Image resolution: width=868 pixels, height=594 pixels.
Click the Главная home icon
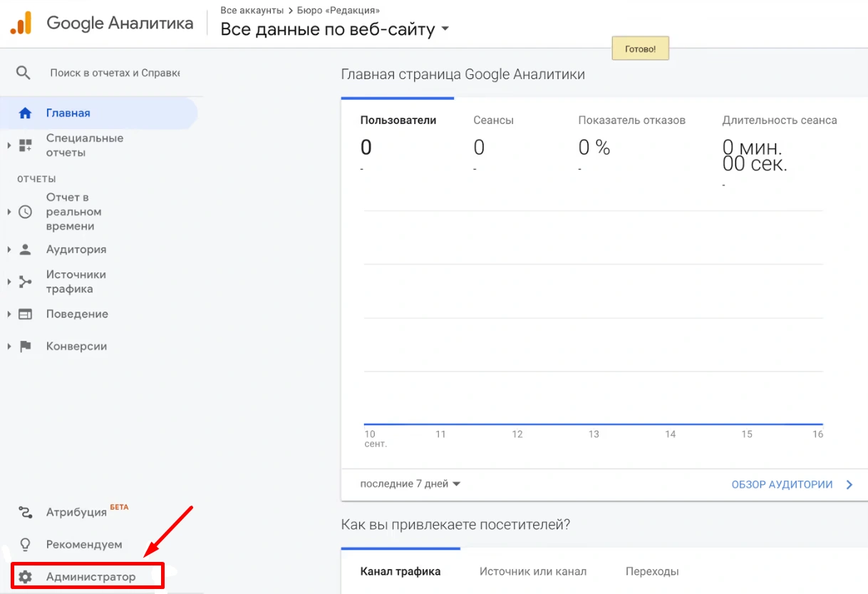point(25,113)
